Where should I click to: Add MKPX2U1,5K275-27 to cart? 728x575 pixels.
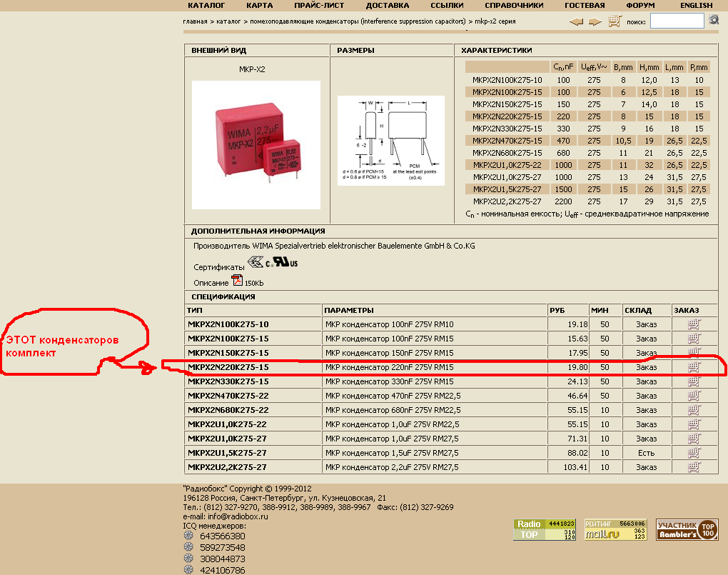694,453
